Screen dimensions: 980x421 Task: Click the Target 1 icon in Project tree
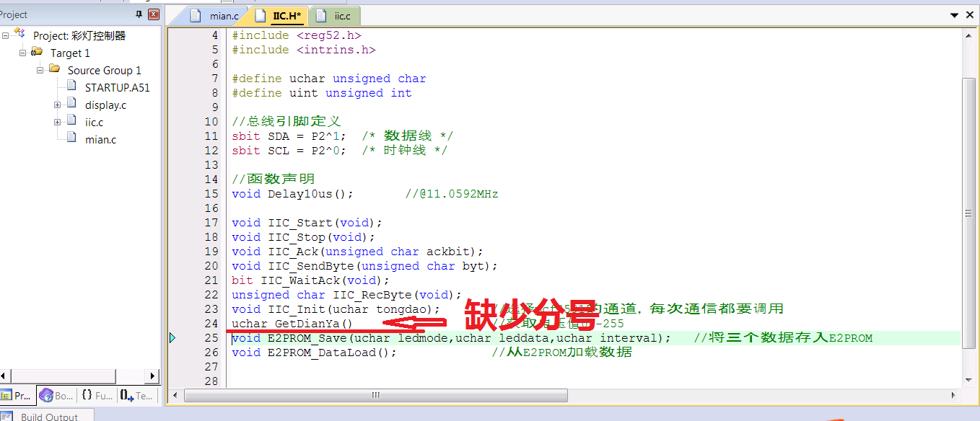36,53
